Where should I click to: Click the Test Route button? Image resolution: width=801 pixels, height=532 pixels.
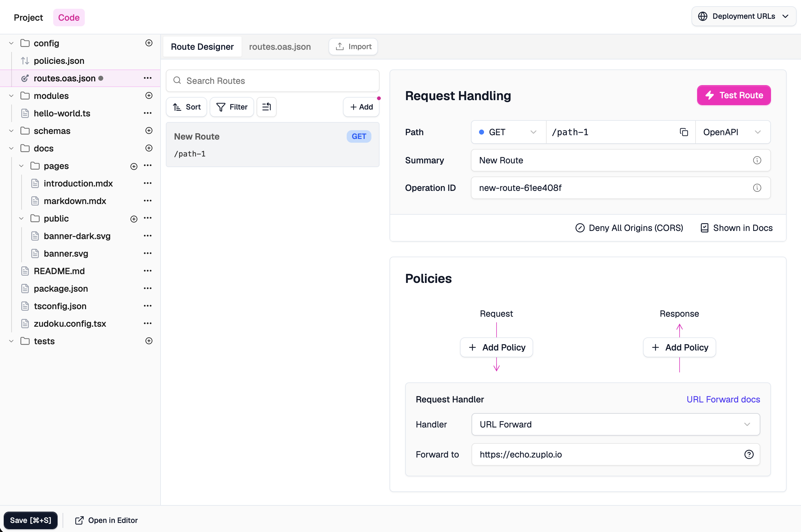click(733, 95)
